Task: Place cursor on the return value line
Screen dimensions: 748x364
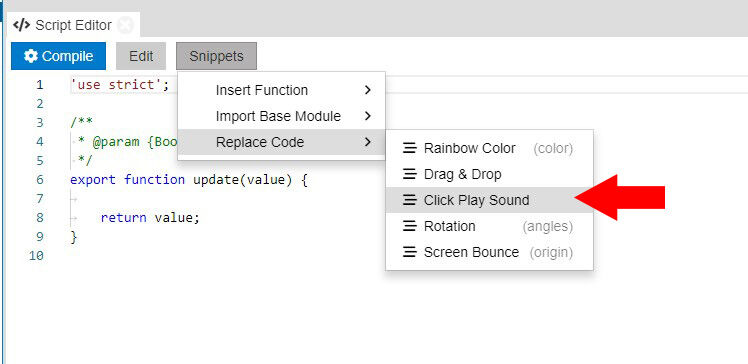Action: tap(150, 218)
